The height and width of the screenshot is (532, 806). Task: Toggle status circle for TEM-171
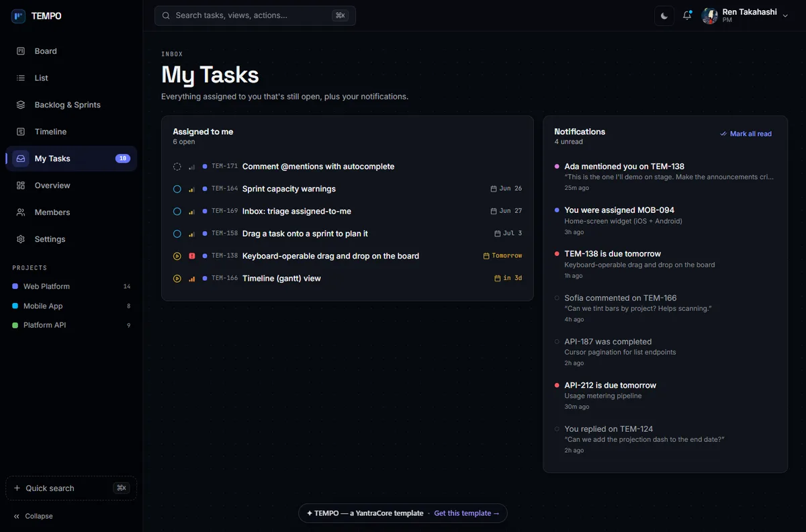[177, 167]
